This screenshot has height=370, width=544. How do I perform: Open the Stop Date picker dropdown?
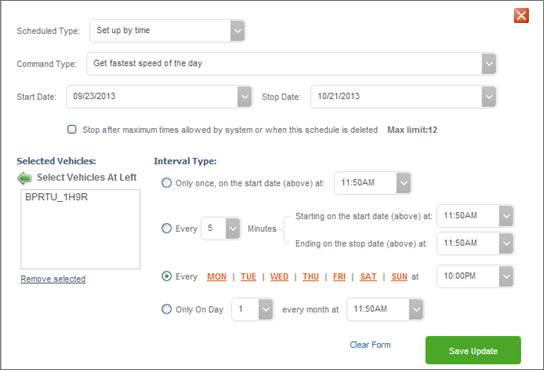pyautogui.click(x=488, y=96)
